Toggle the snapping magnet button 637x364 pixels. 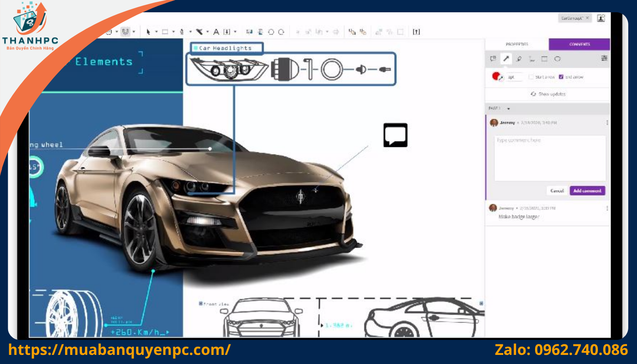[x=125, y=32]
